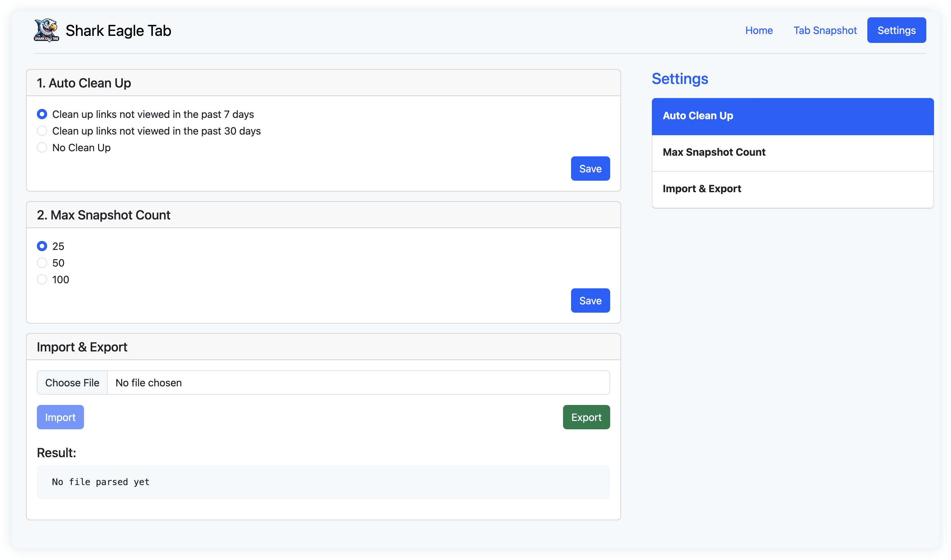Select clean up links past 30 days
This screenshot has width=951, height=560.
click(42, 131)
